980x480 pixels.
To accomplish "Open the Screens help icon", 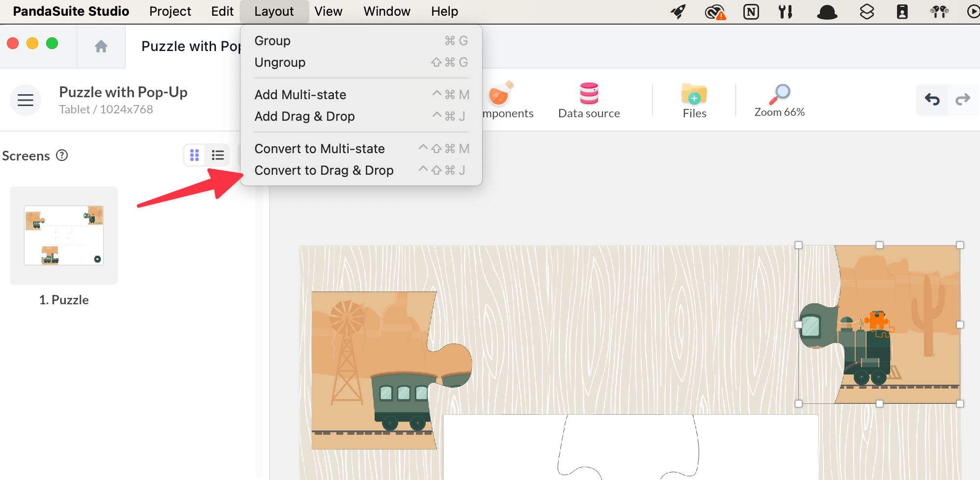I will pyautogui.click(x=62, y=156).
